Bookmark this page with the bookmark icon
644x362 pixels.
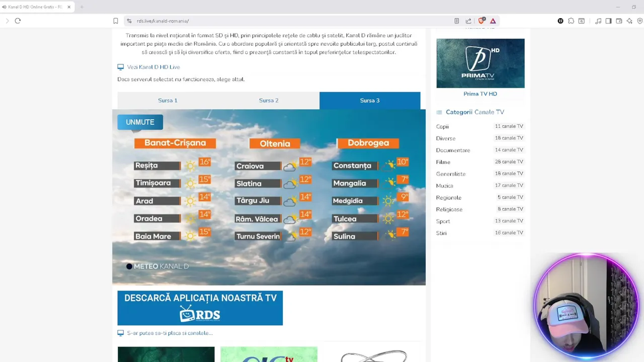[x=115, y=21]
